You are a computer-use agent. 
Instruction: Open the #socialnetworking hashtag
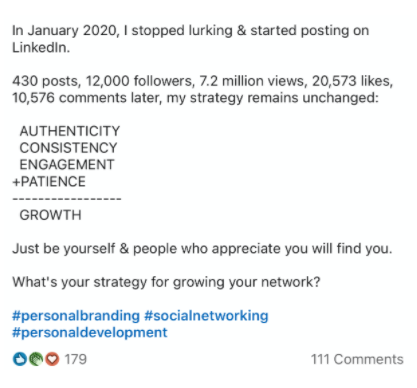click(x=206, y=316)
